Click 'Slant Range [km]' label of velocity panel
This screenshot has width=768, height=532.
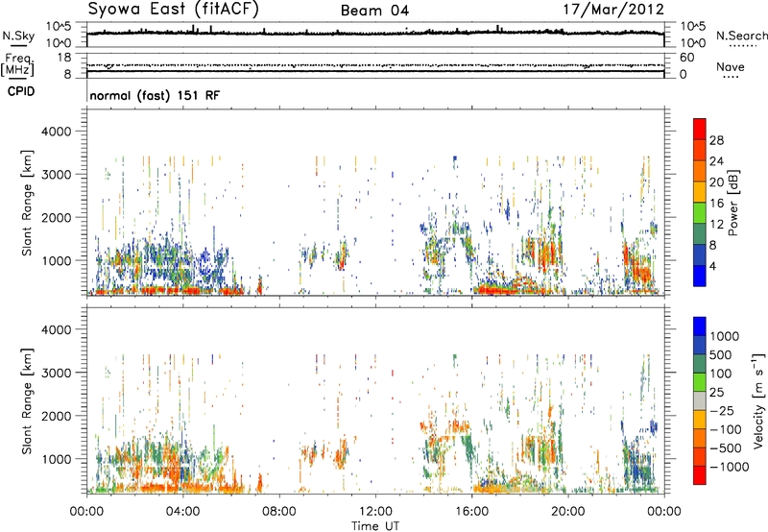(27, 401)
